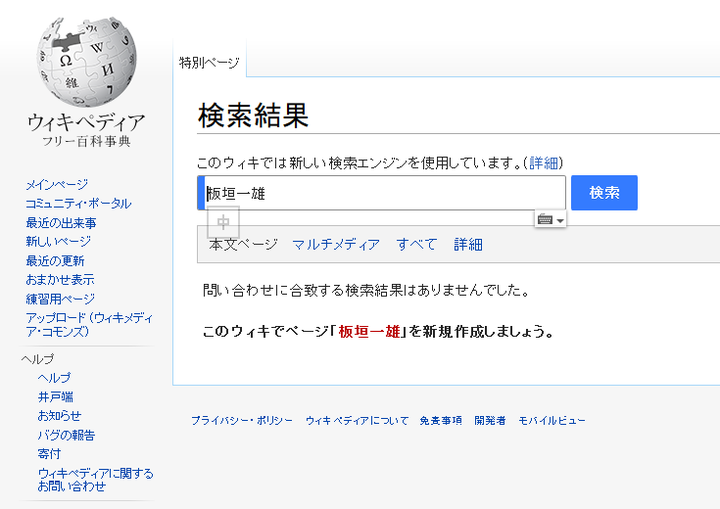
Task: Open the 詳細 advanced search profile
Action: click(468, 244)
